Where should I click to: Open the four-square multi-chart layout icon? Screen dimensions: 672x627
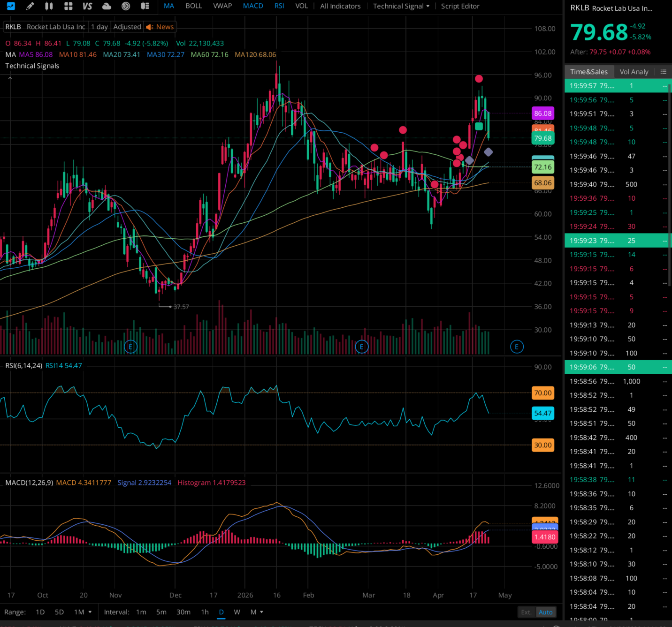(68, 6)
